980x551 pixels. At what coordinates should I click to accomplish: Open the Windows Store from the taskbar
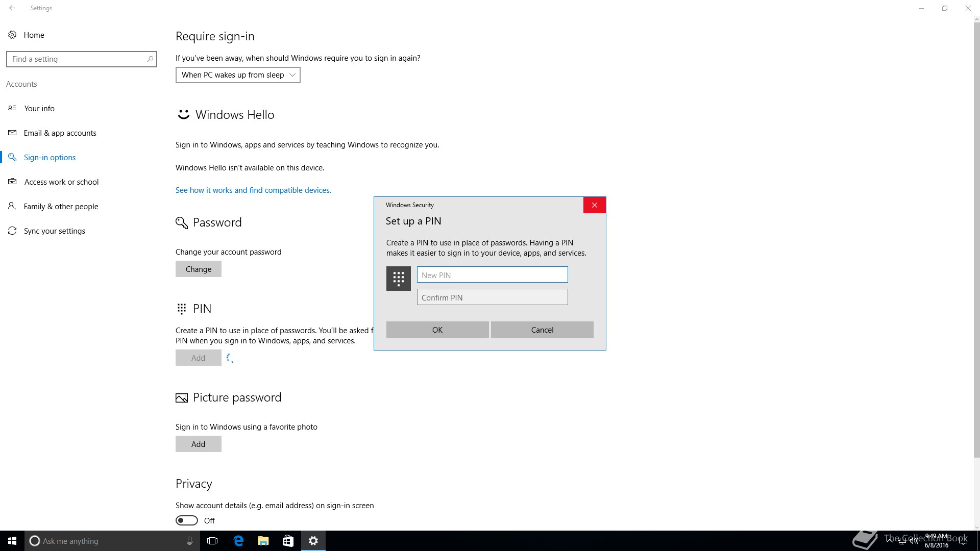(x=288, y=541)
